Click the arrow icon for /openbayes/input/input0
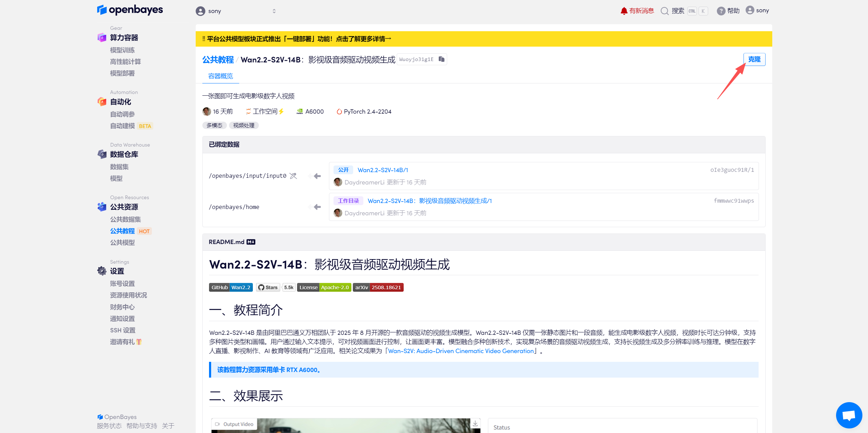 coord(317,176)
